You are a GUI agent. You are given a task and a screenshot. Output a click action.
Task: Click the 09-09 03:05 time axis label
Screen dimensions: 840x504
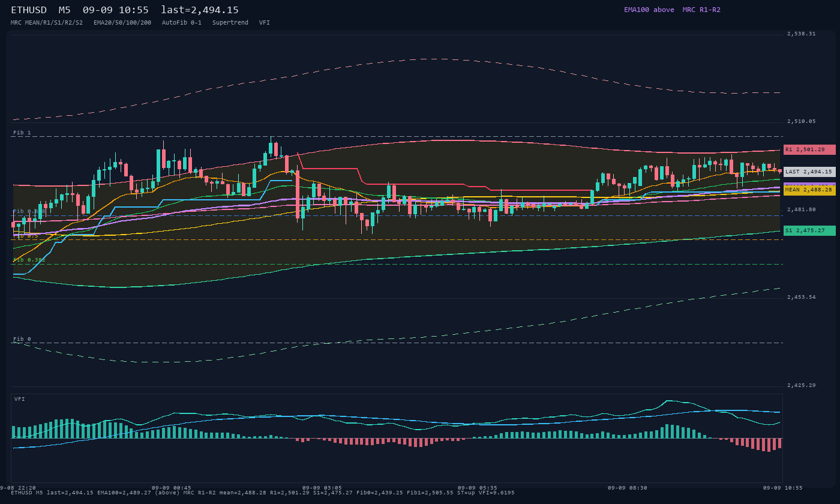[x=322, y=488]
